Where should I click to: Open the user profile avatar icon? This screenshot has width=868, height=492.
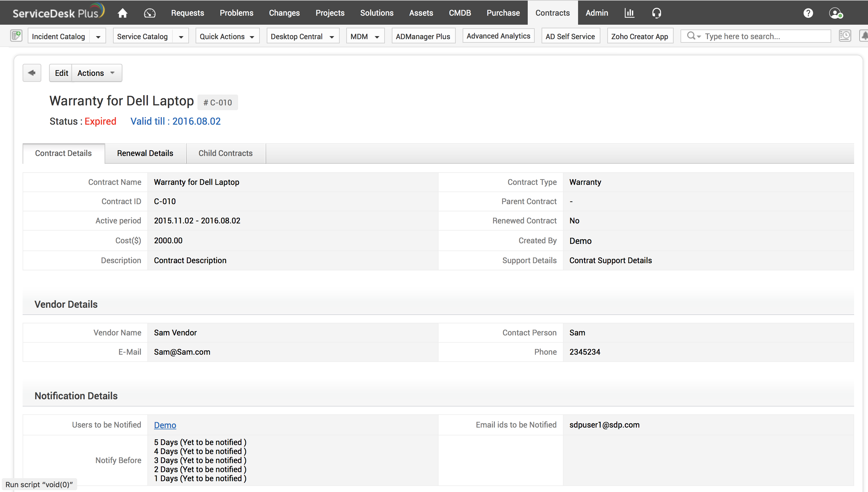pos(835,13)
